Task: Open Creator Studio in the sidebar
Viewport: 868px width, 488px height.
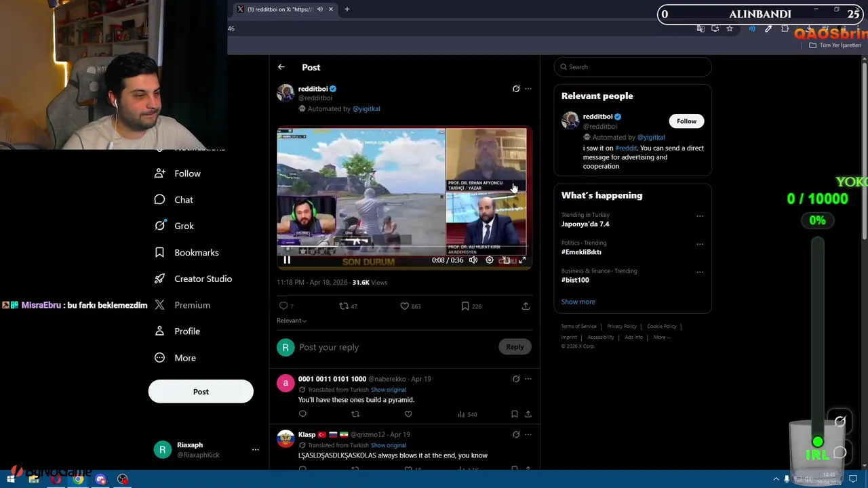Action: 193,279
